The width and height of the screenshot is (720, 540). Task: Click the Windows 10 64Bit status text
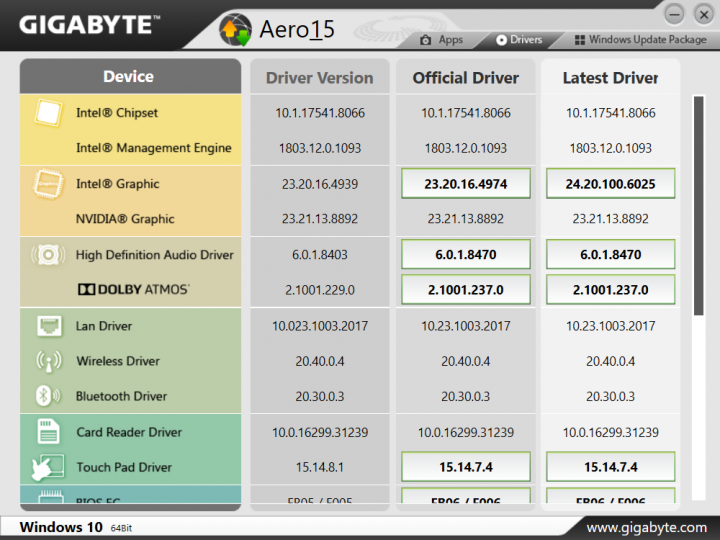(76, 527)
